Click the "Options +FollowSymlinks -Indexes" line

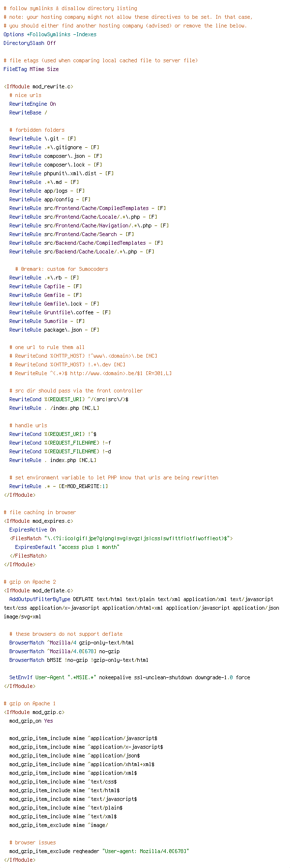pyautogui.click(x=50, y=34)
